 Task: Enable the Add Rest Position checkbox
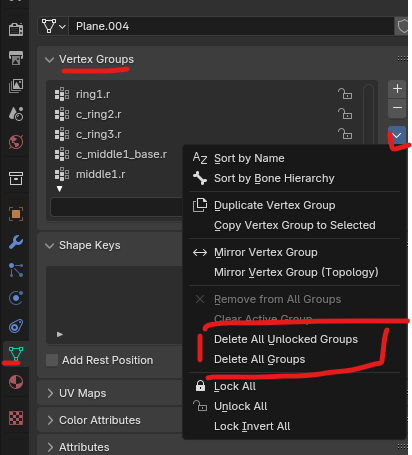(x=52, y=360)
